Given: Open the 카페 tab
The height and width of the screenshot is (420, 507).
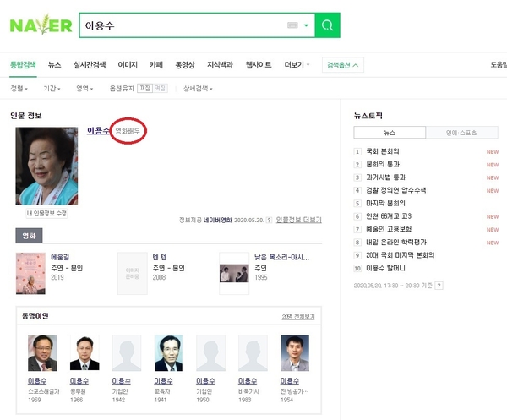Looking at the screenshot, I should coord(155,65).
